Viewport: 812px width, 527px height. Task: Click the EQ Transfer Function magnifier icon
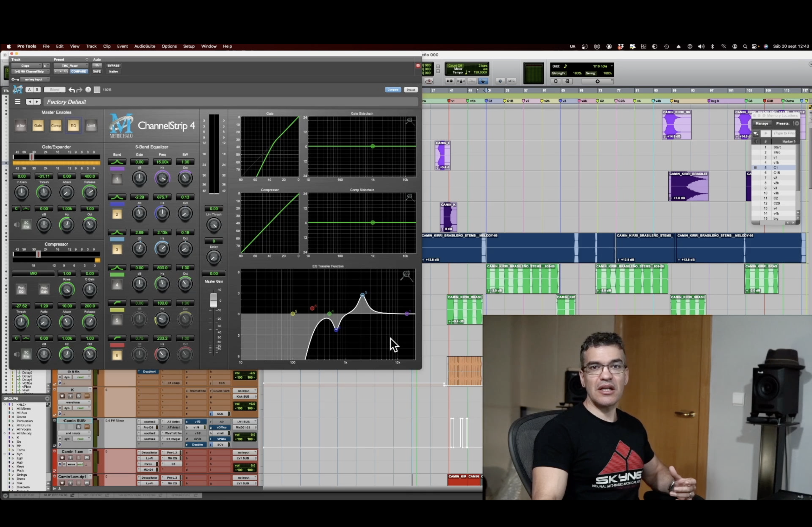[407, 275]
